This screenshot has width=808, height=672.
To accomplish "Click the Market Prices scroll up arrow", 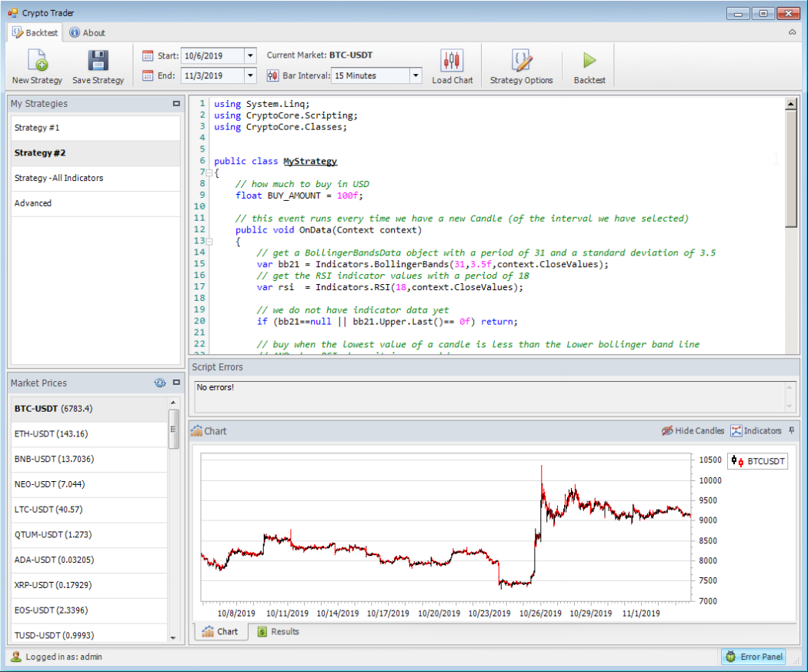I will (x=173, y=403).
